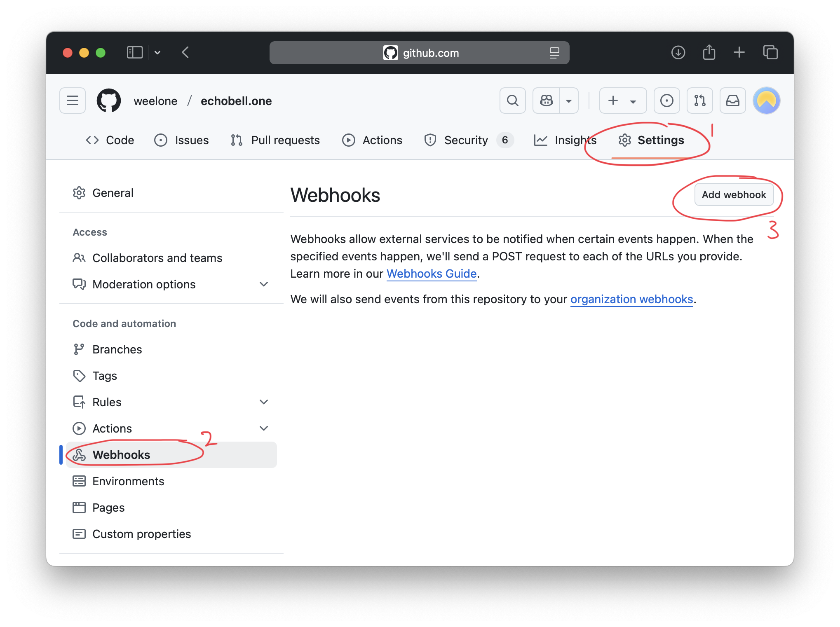
Task: Click the Branches git-branch icon
Action: 79,349
